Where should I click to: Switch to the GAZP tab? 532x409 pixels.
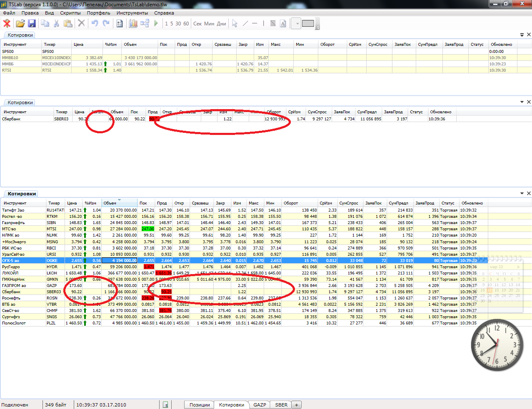[260, 405]
